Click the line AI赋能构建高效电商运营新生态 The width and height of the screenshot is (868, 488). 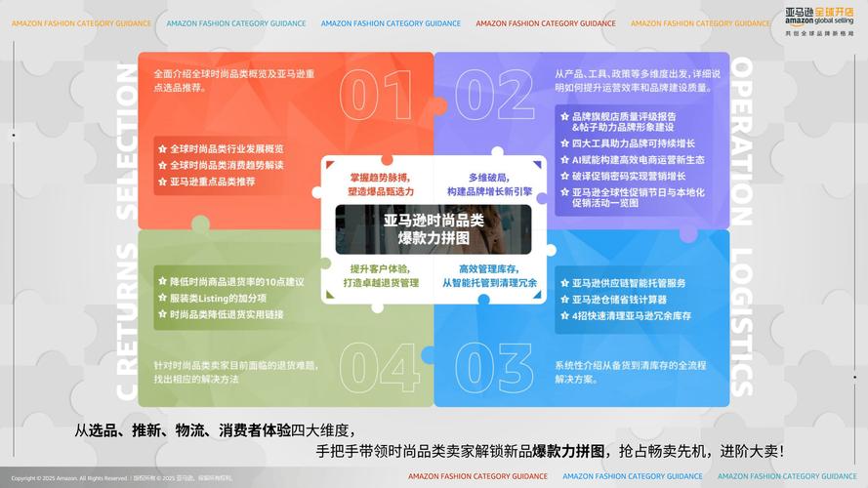click(x=639, y=160)
